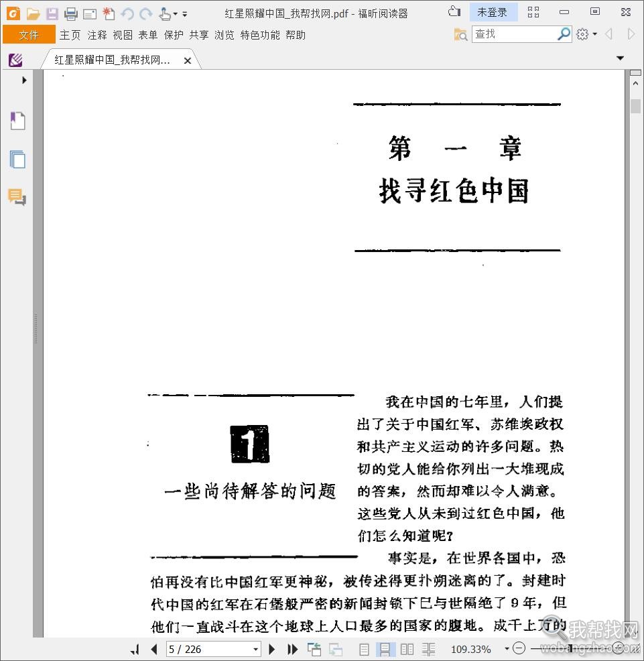
Task: Open the 特色功能 ribbon tab
Action: (x=260, y=35)
